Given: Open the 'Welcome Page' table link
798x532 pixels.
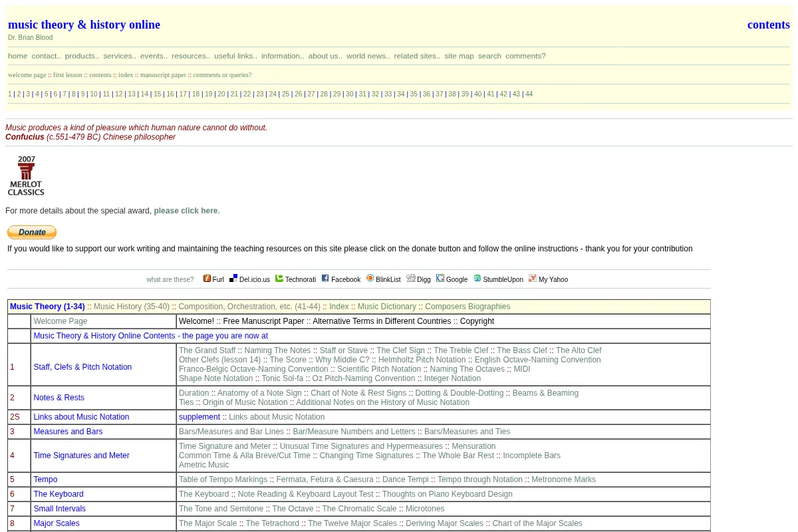Looking at the screenshot, I should tap(61, 321).
